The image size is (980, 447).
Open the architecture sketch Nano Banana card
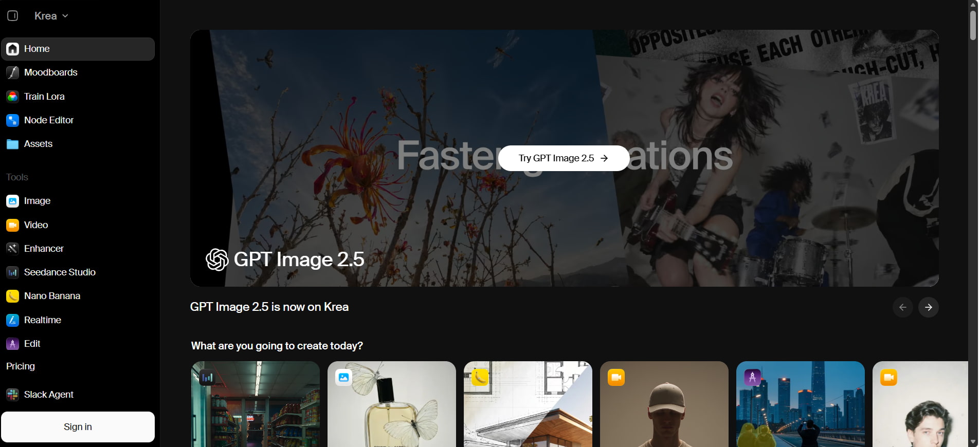[x=528, y=404]
